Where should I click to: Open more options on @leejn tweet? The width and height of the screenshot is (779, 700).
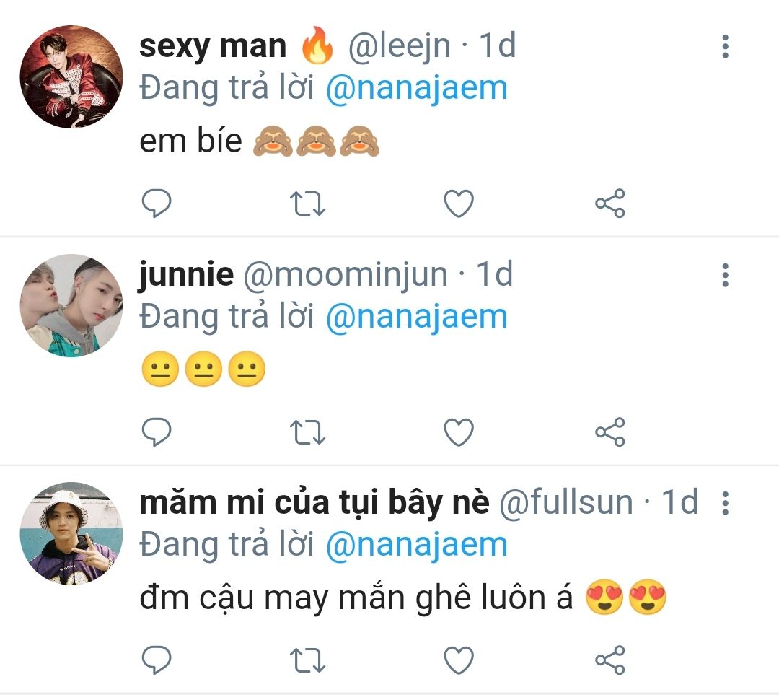click(726, 46)
